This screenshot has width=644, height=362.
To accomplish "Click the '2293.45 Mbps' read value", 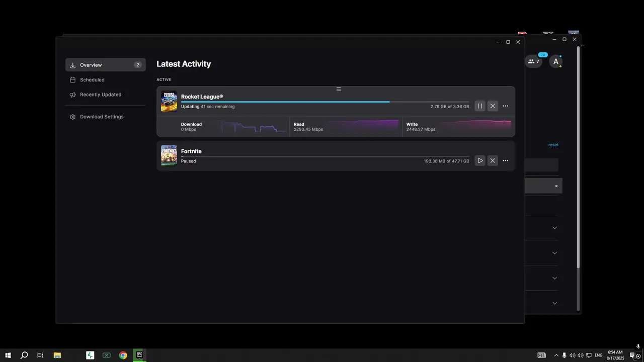I will (308, 130).
